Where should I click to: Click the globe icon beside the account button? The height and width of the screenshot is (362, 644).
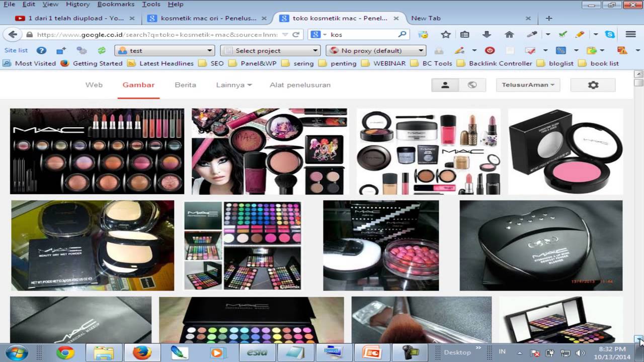472,85
